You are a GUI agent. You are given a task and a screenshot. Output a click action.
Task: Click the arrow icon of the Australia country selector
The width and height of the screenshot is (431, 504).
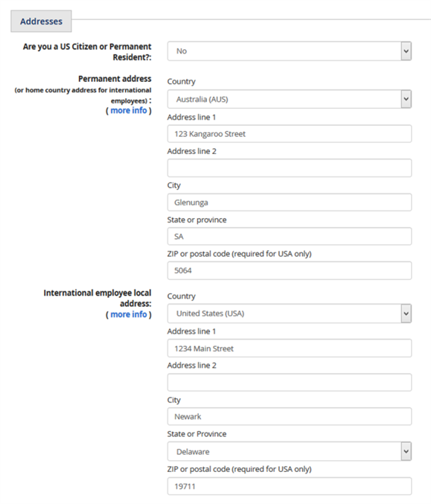(406, 99)
